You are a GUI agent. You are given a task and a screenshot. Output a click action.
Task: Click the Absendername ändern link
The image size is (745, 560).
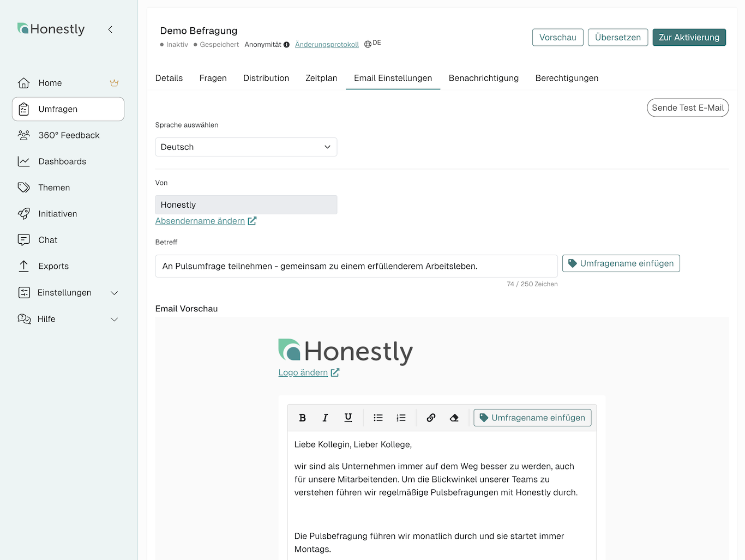click(200, 221)
